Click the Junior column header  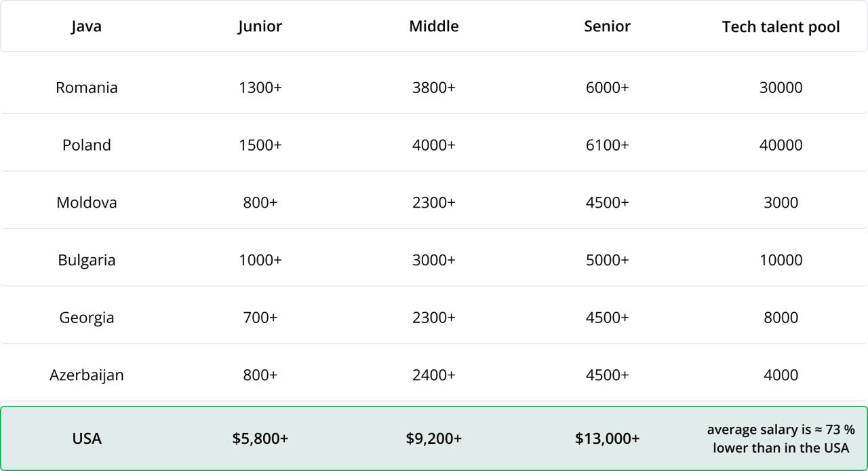pos(260,26)
